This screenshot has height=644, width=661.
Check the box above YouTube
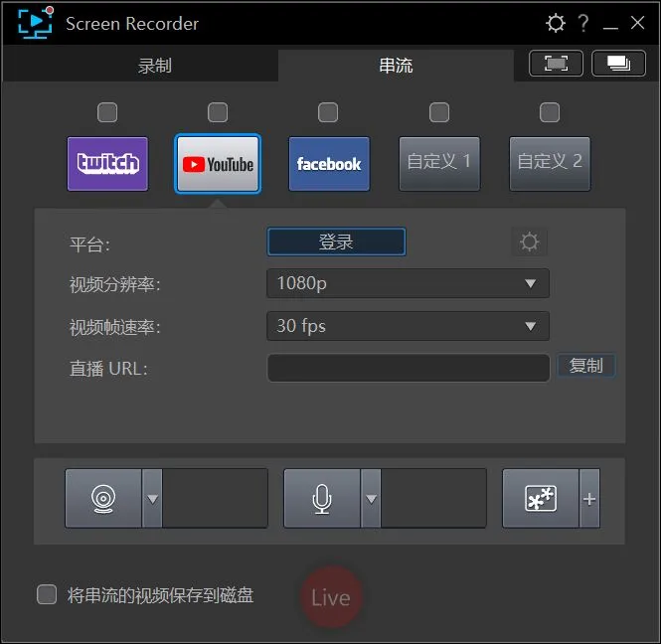pos(218,112)
